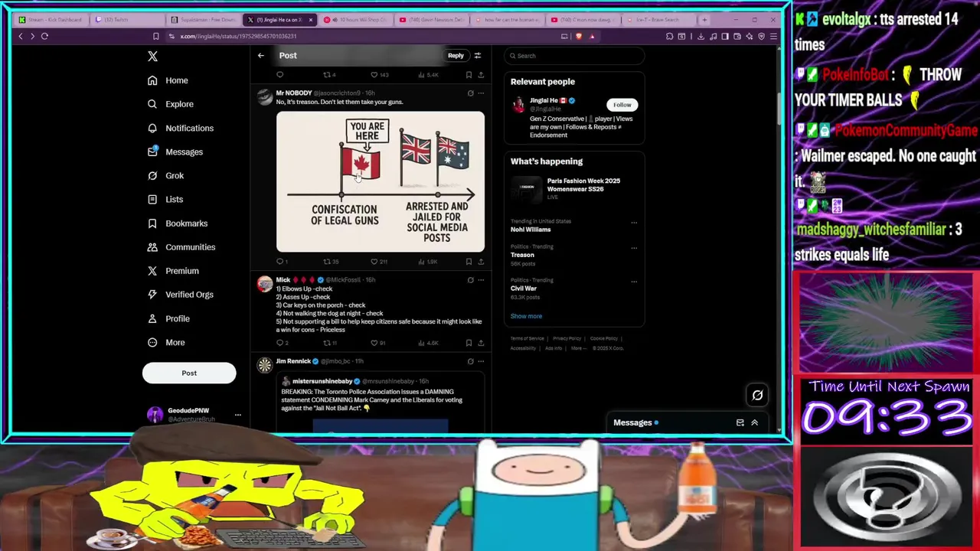The width and height of the screenshot is (980, 551).
Task: Expand the More menu in the sidebar
Action: 166,342
